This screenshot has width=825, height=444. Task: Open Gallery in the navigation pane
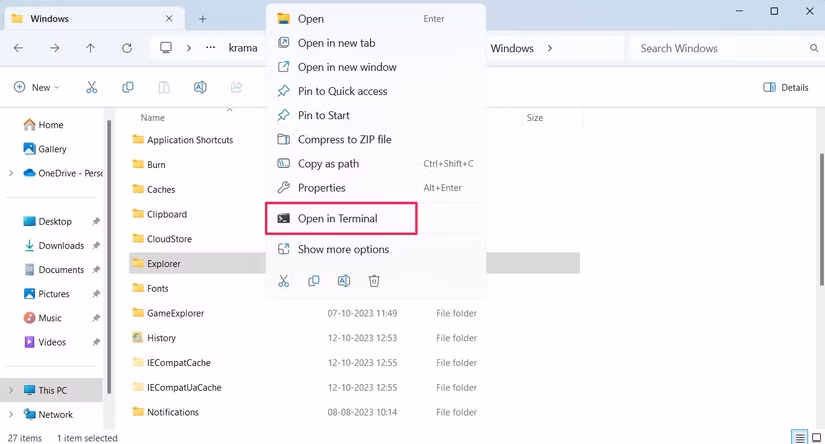point(45,149)
